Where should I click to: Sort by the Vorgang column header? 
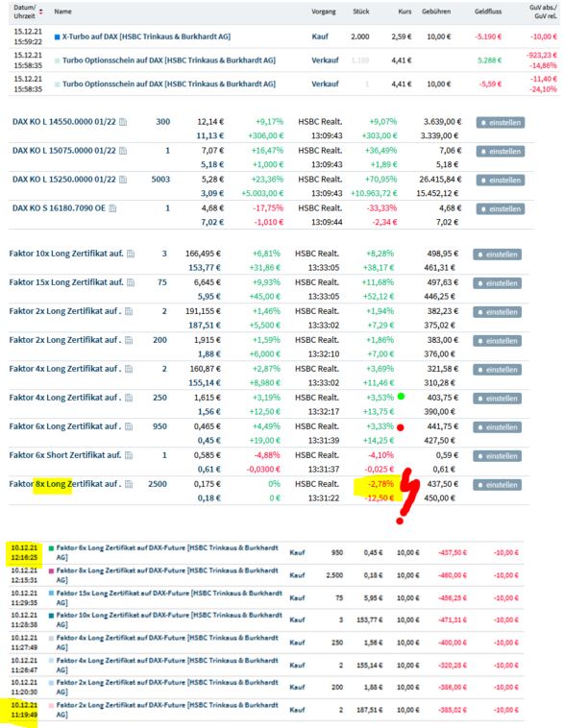tap(324, 12)
